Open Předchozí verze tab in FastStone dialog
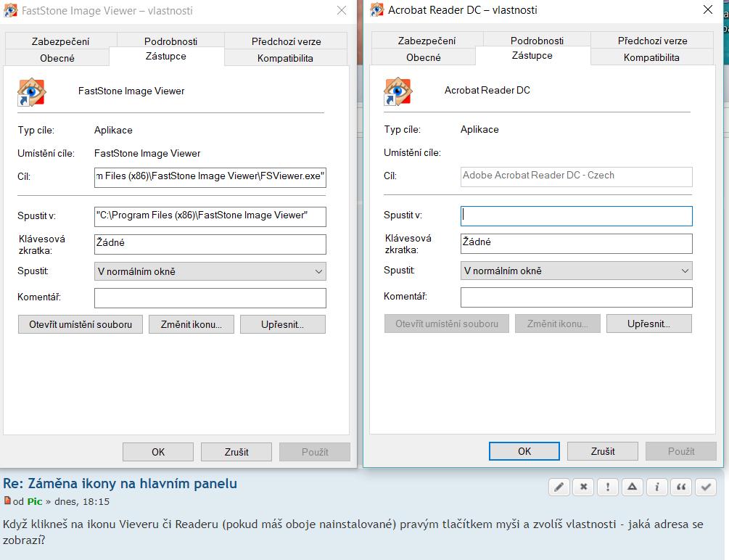The height and width of the screenshot is (560, 729). [x=286, y=41]
